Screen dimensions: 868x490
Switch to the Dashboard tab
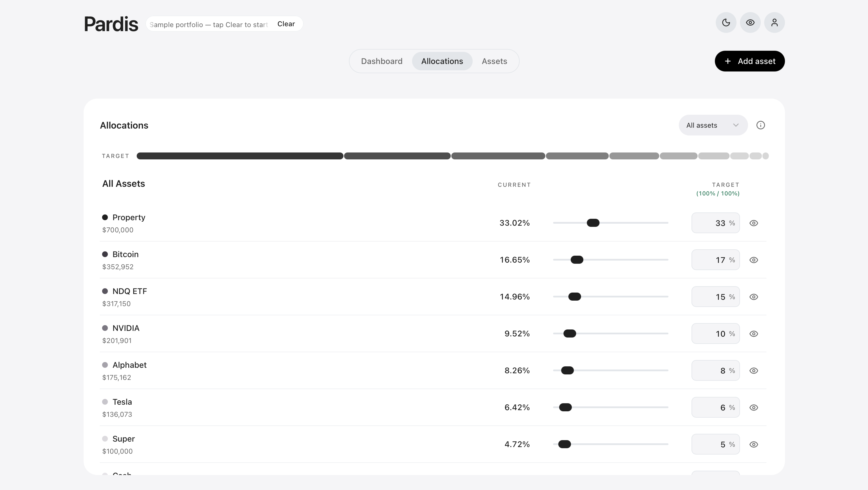(382, 61)
